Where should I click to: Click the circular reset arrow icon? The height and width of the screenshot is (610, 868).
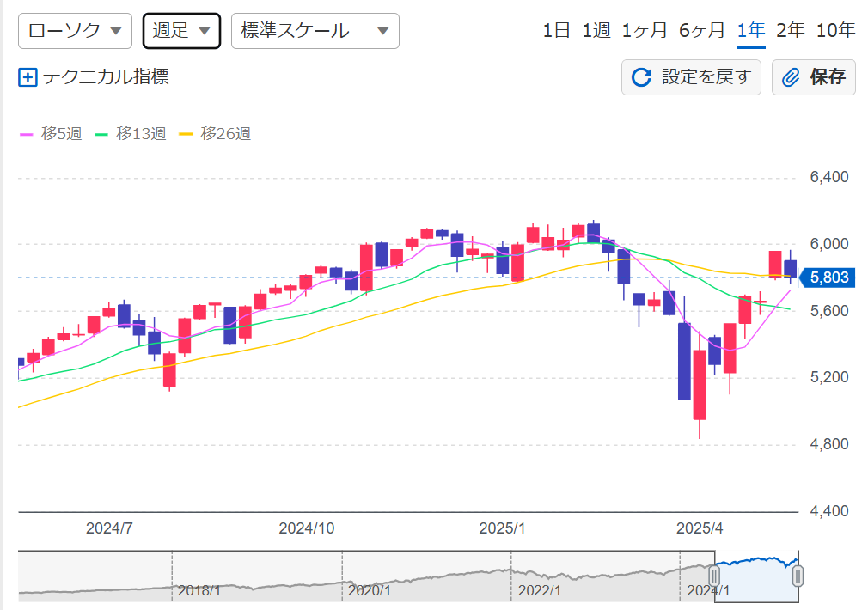click(642, 77)
